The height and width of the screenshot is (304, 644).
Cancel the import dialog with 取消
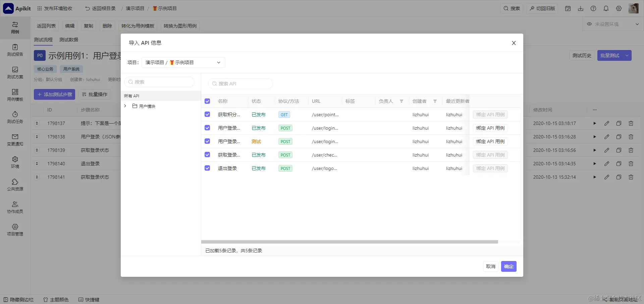pyautogui.click(x=491, y=266)
